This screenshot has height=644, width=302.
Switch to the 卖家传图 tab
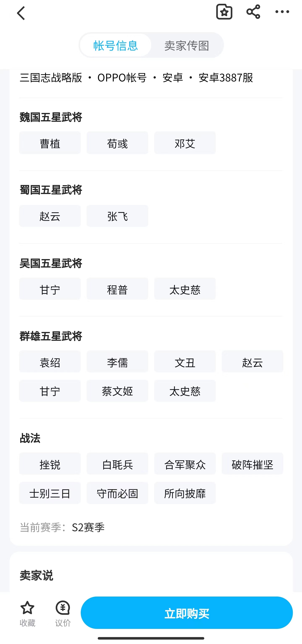tap(187, 46)
